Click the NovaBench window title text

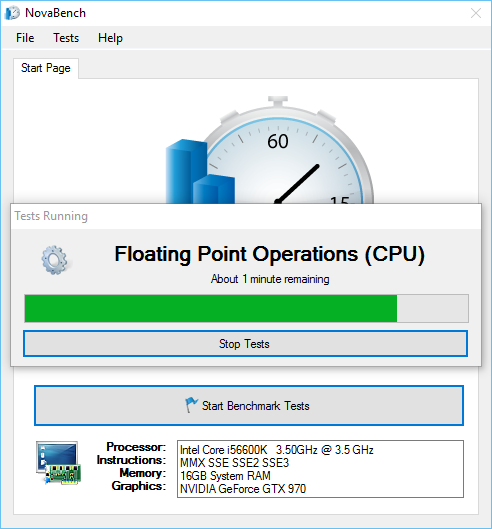pos(55,13)
